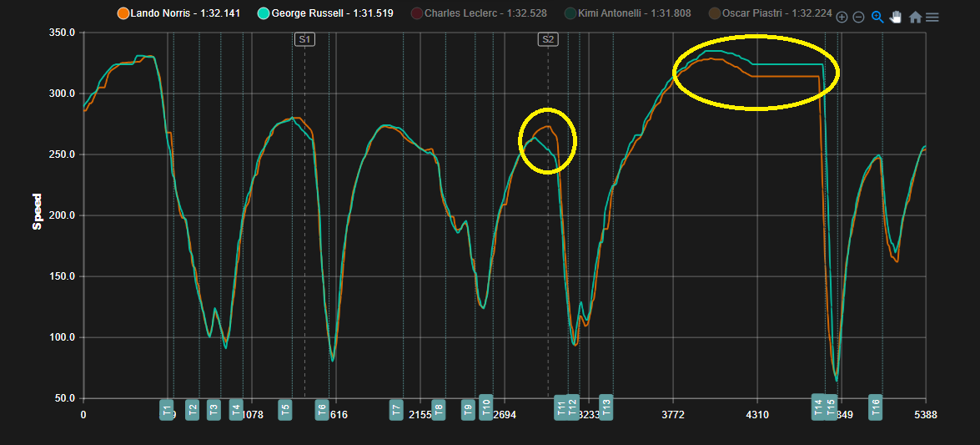
Task: Click the 1078 x-axis distance label
Action: click(x=254, y=414)
